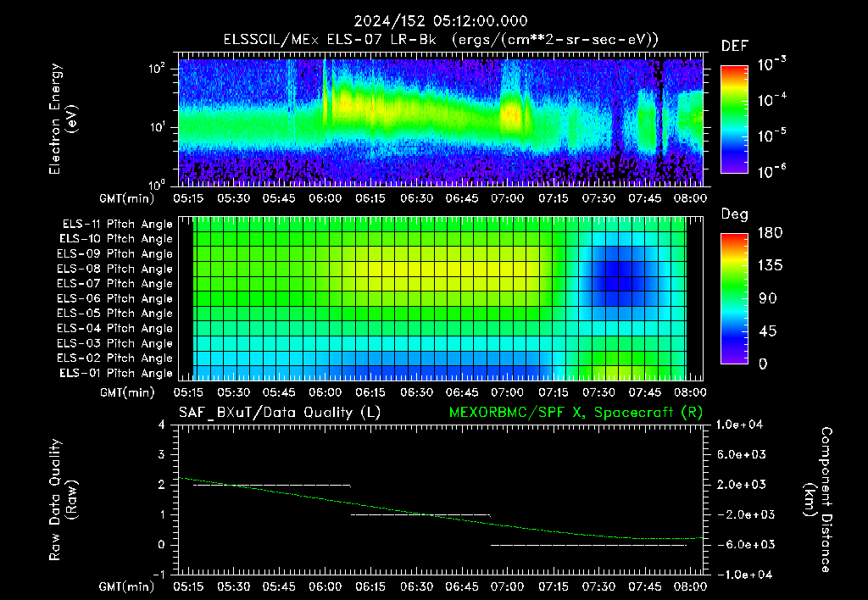Click the DEF color scale label
868x600 pixels.
(735, 46)
